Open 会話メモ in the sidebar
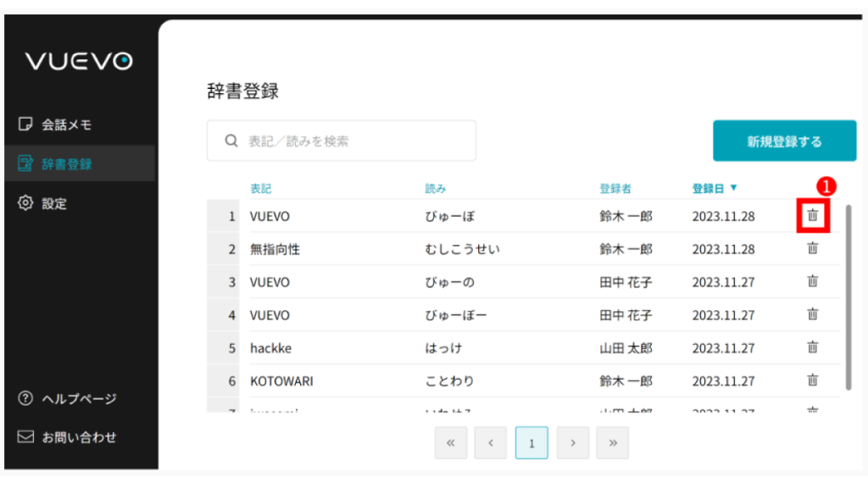The image size is (868, 488). pyautogui.click(x=66, y=125)
